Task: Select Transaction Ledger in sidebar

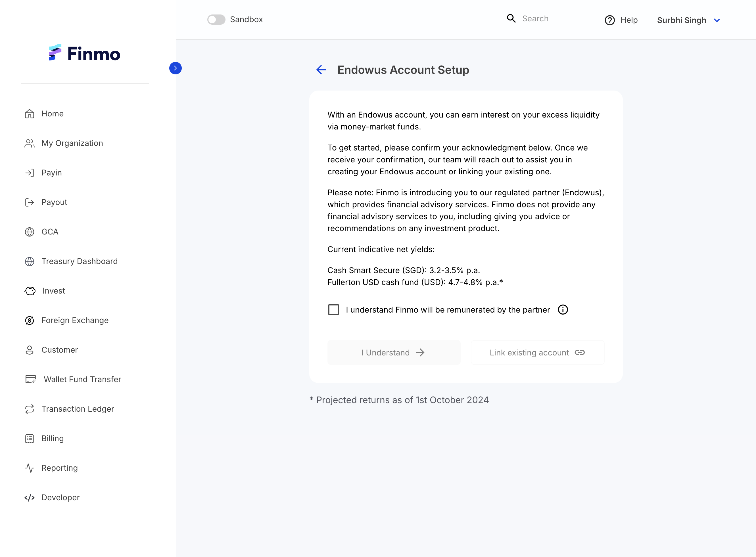Action: click(x=78, y=409)
